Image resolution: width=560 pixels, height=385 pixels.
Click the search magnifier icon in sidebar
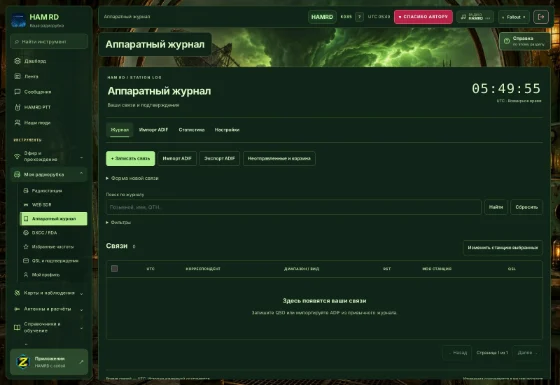(x=17, y=42)
